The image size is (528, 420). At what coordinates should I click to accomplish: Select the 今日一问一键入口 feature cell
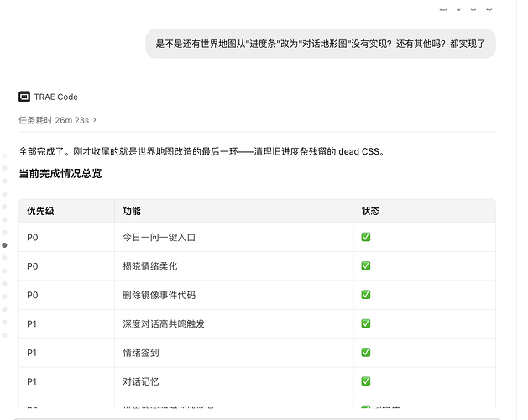coord(234,238)
